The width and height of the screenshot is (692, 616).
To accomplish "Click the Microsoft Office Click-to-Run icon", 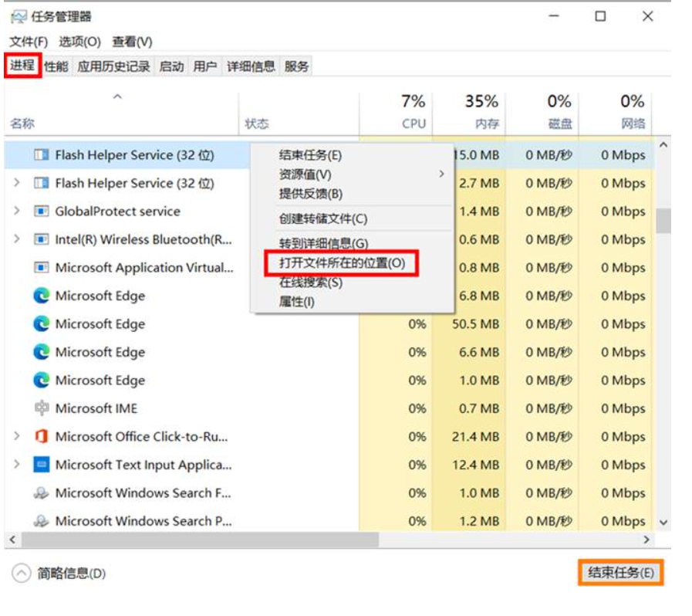I will (x=42, y=436).
